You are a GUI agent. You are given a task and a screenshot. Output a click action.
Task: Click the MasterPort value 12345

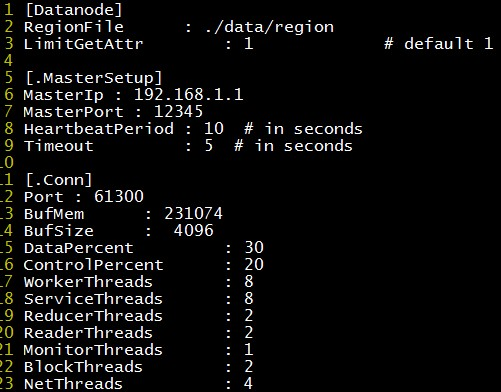tap(178, 112)
